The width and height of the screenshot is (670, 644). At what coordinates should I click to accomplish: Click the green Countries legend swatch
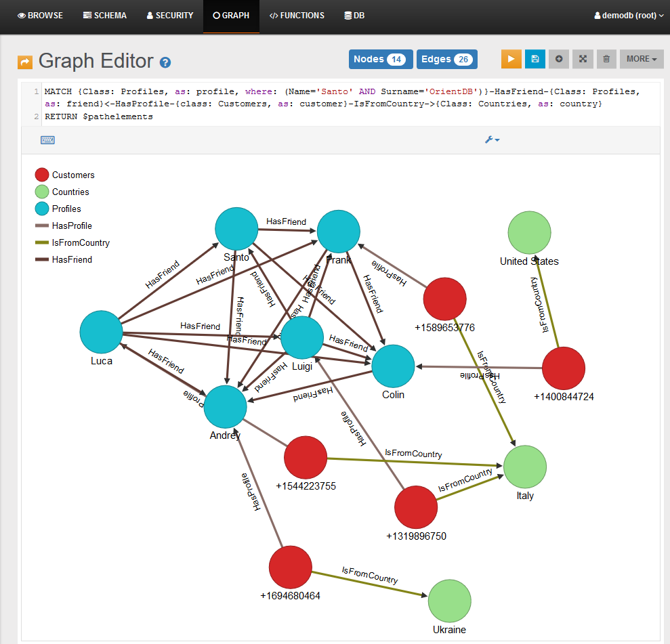click(41, 192)
